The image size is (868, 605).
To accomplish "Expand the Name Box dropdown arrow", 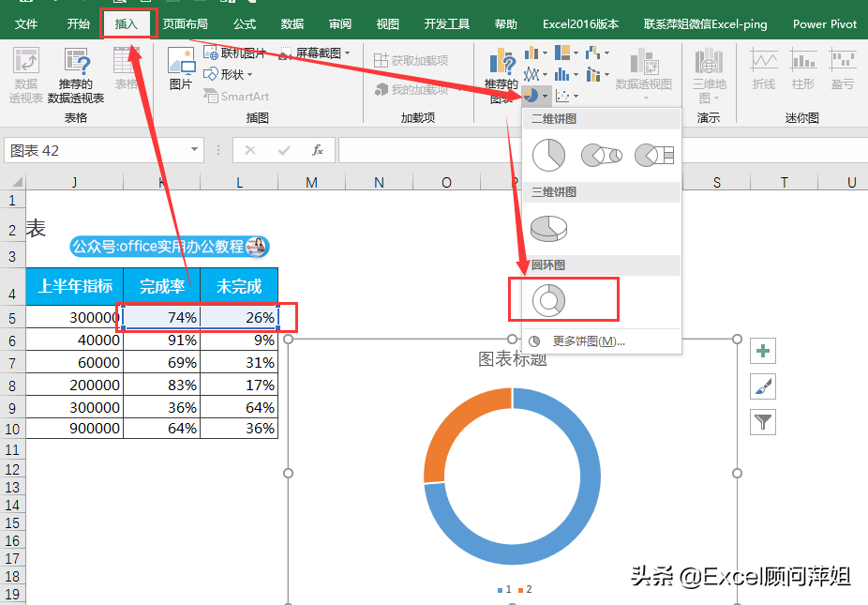I will pyautogui.click(x=194, y=149).
